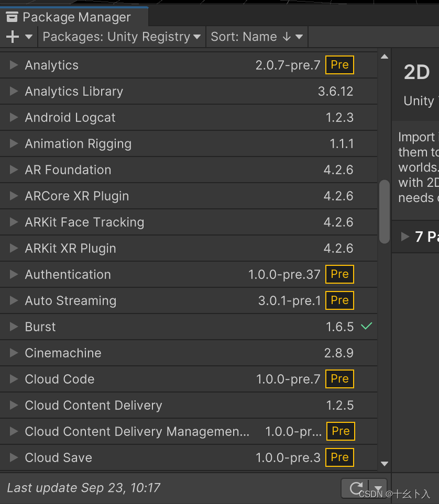
Task: Open the refresh options dropdown arrow
Action: pyautogui.click(x=378, y=489)
